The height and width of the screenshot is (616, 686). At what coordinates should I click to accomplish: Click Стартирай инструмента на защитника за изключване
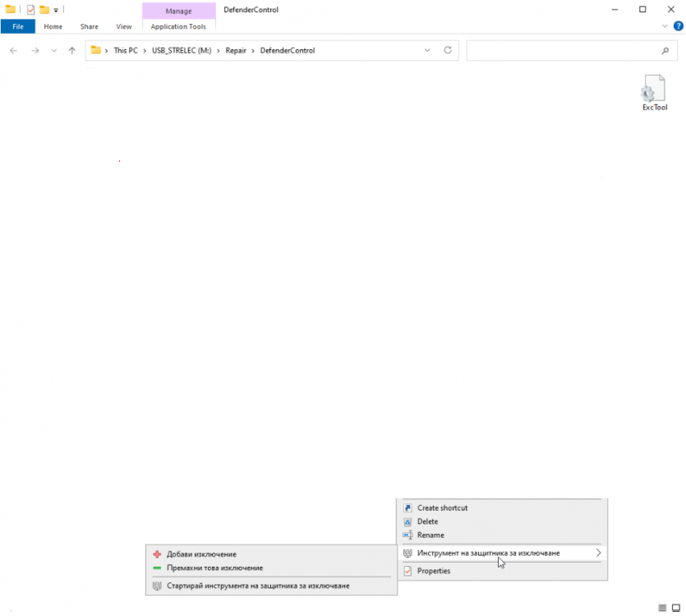click(x=271, y=586)
